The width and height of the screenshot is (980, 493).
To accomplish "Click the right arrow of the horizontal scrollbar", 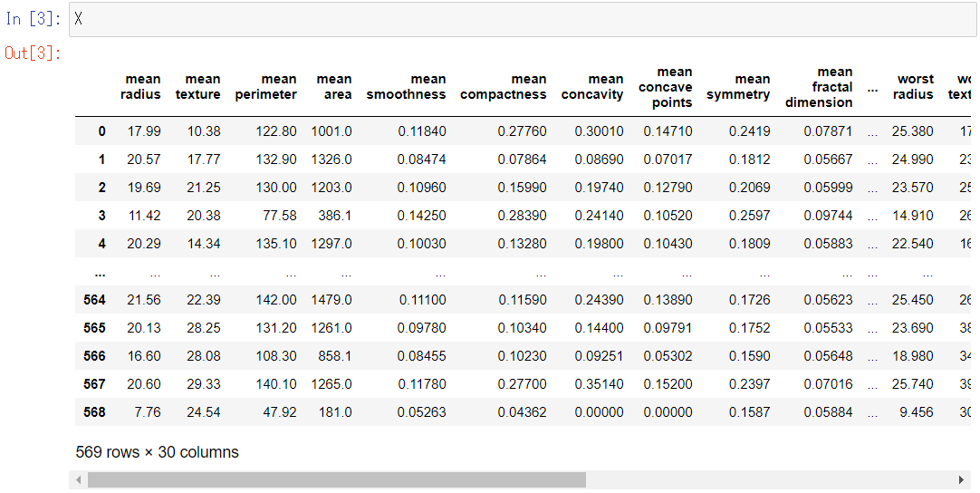I will tap(961, 479).
